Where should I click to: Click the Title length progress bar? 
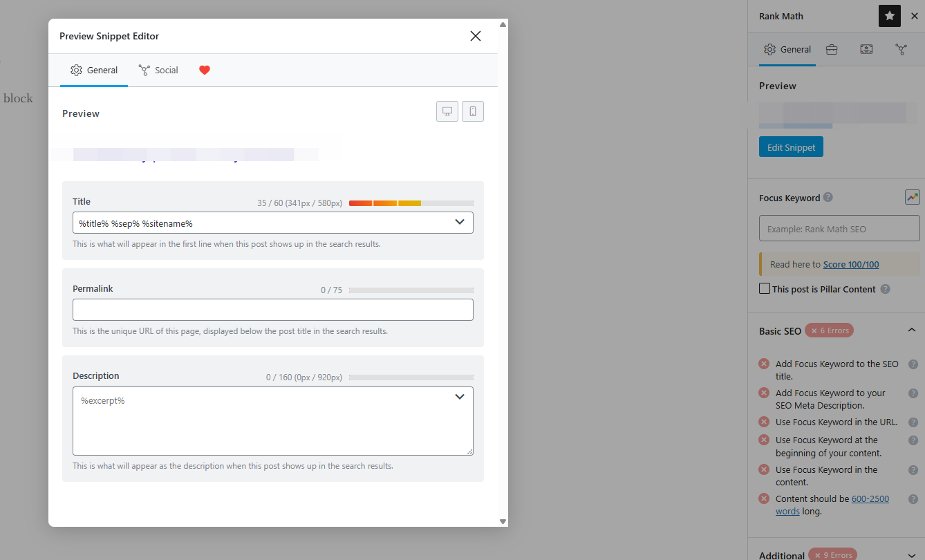[411, 203]
